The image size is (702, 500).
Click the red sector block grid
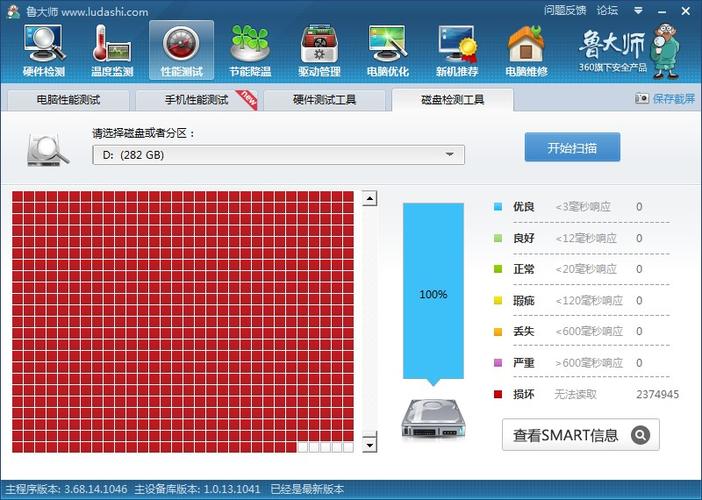(x=183, y=321)
